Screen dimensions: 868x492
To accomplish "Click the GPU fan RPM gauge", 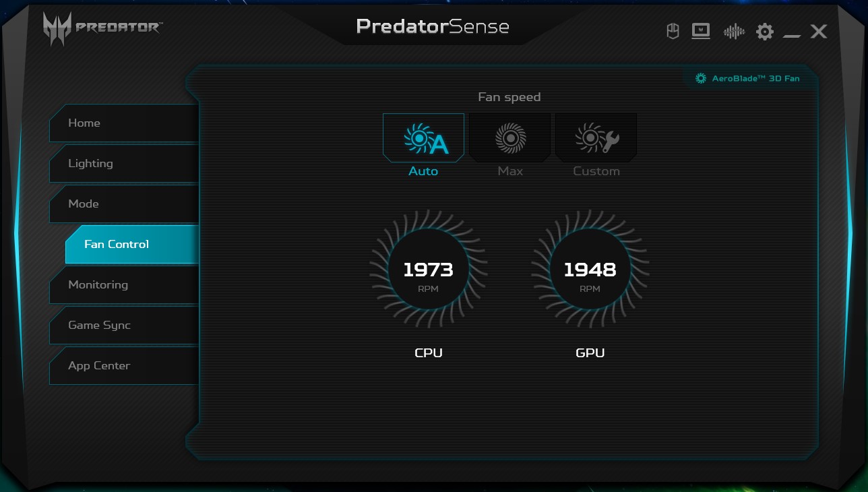I will (590, 270).
